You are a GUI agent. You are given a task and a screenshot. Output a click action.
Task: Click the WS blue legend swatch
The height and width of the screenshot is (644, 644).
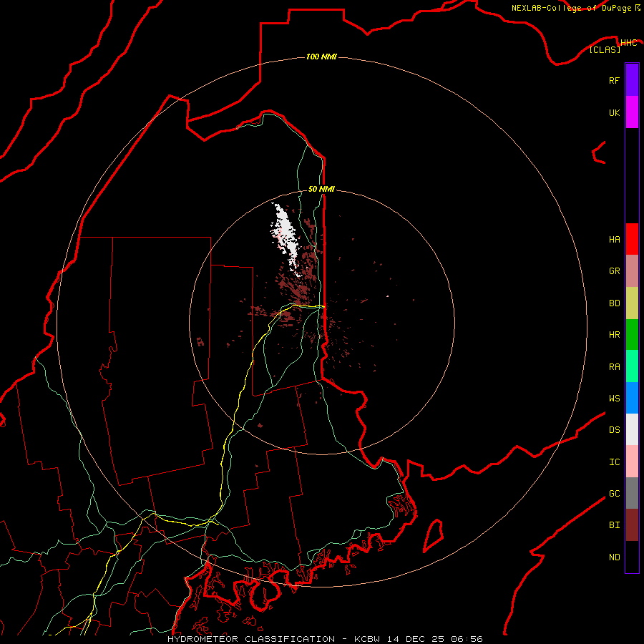point(632,398)
